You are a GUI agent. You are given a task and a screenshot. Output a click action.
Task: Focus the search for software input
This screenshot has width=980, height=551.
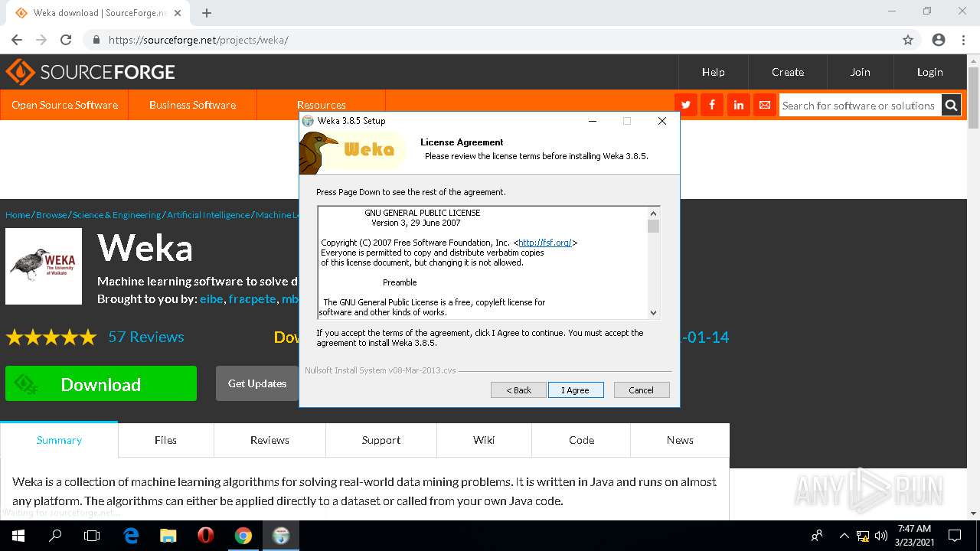tap(860, 106)
